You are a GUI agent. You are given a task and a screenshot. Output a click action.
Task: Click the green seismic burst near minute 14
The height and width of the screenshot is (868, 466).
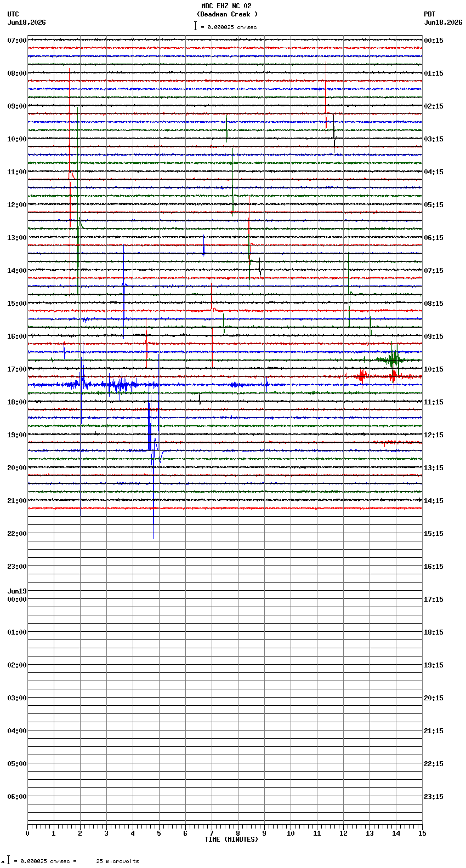(393, 359)
